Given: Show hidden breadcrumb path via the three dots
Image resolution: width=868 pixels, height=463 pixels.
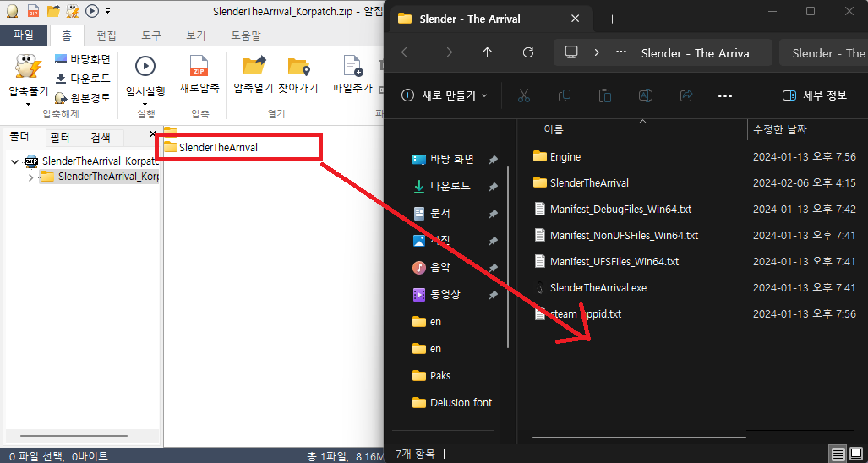Looking at the screenshot, I should pyautogui.click(x=621, y=52).
